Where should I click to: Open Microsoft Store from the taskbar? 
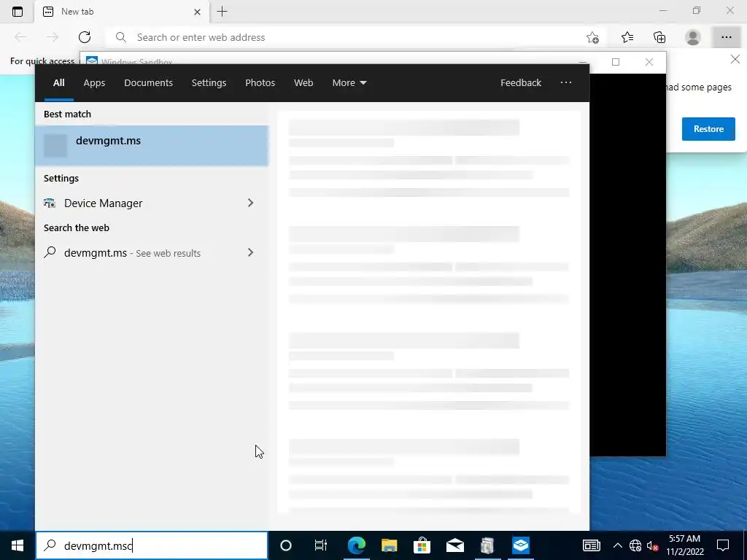tap(422, 545)
